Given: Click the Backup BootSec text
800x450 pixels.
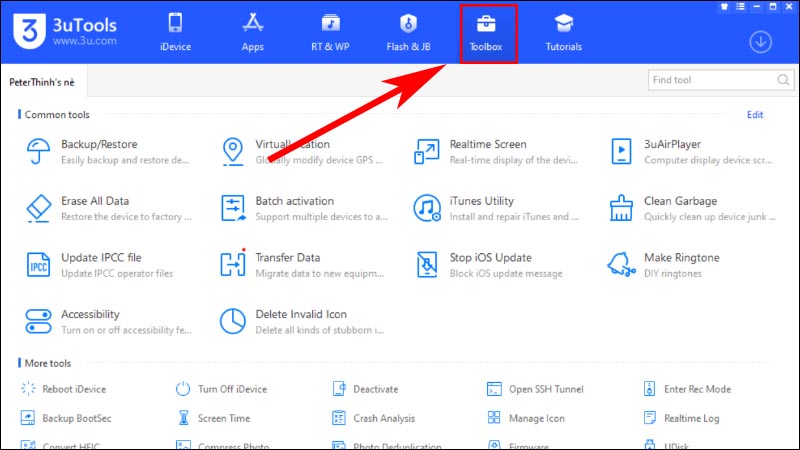Looking at the screenshot, I should (77, 418).
